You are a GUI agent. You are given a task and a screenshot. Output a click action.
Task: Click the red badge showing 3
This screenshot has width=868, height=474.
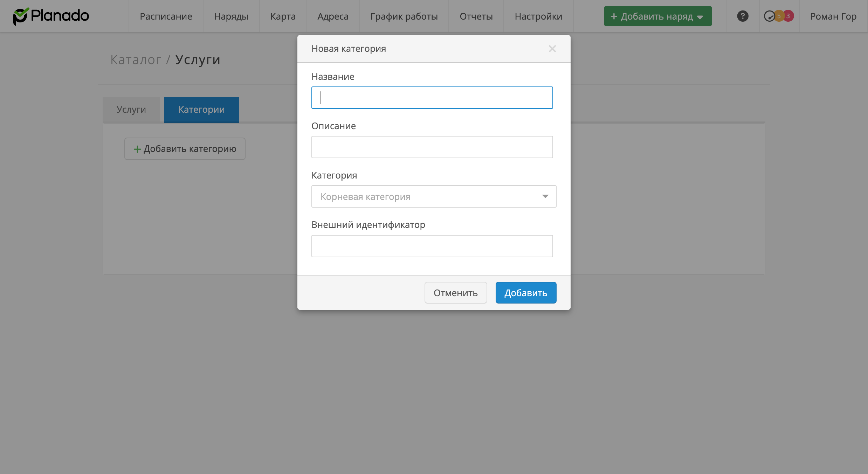[x=788, y=16]
